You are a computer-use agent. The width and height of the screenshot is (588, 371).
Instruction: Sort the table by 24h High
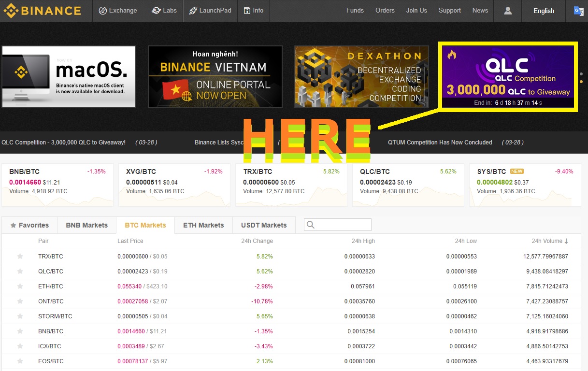pyautogui.click(x=363, y=241)
